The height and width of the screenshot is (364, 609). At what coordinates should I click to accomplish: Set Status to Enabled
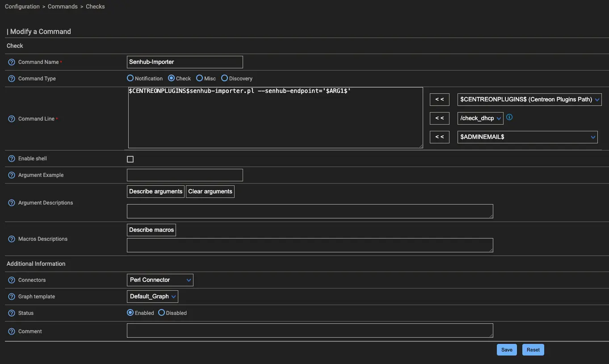coord(130,313)
